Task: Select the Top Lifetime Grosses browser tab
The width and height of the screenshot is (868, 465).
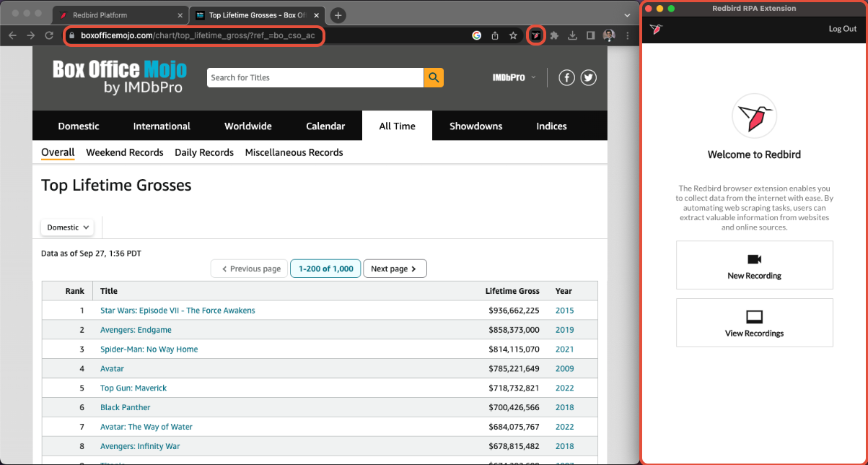Action: coord(258,15)
